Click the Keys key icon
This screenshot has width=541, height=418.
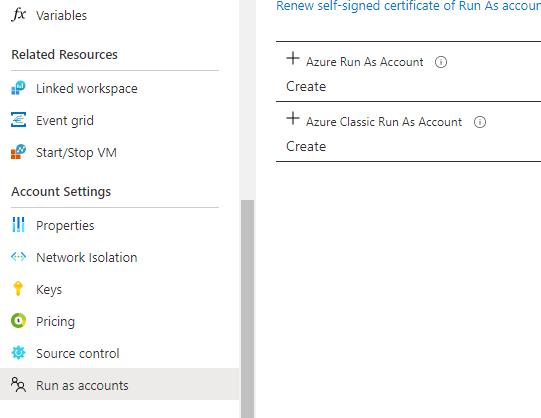tap(18, 288)
